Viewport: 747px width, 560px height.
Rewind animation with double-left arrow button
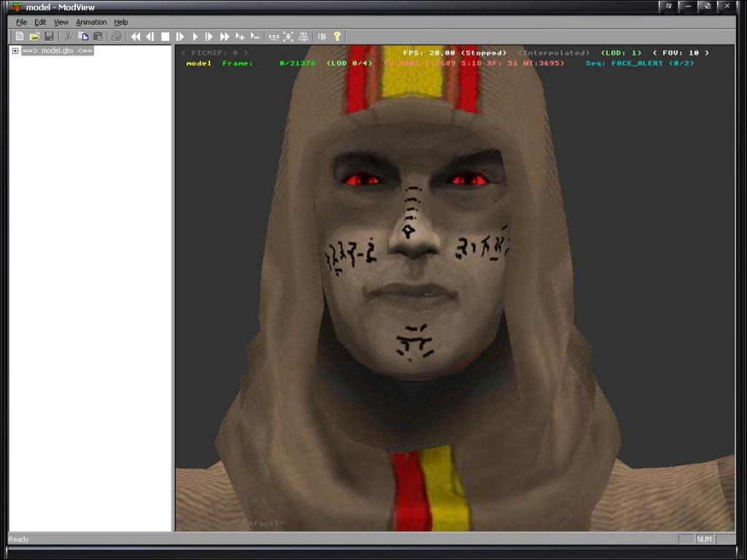click(x=135, y=36)
